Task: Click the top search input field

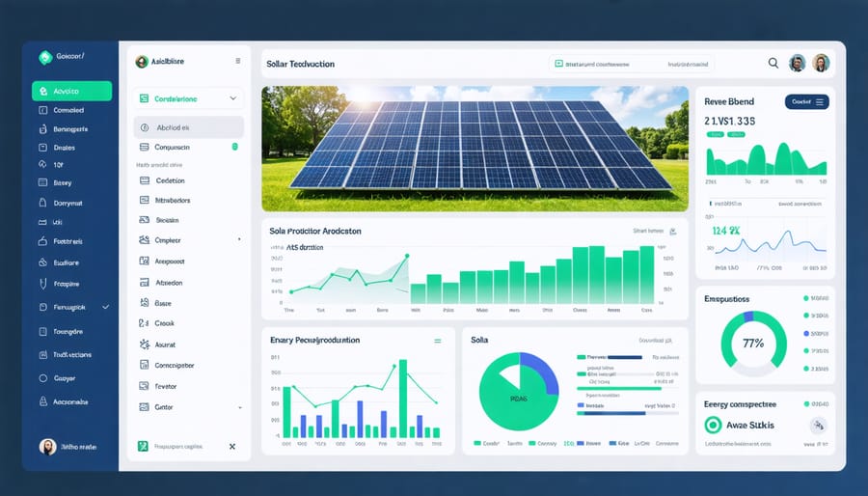Action: [631, 64]
